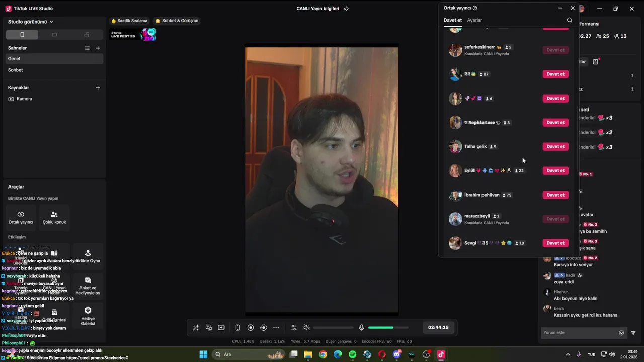
Task: Share CANLI Yayın bilgileri via arrow icon
Action: 346,9
